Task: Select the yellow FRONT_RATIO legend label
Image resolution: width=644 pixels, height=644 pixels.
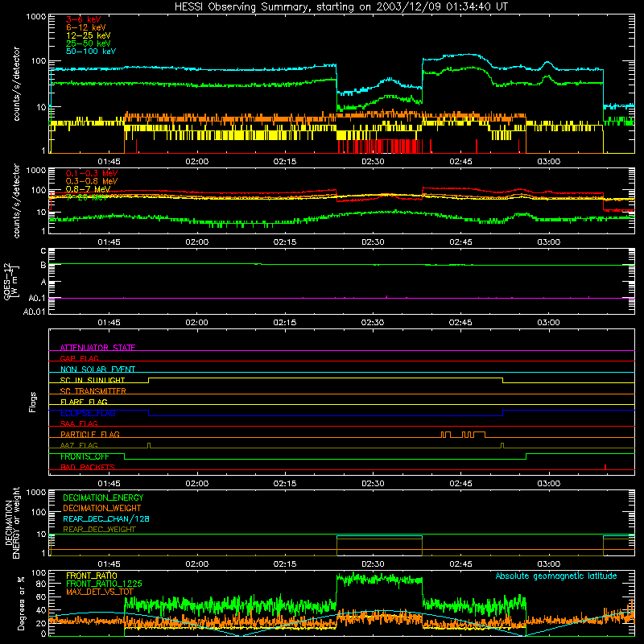Action: point(92,576)
